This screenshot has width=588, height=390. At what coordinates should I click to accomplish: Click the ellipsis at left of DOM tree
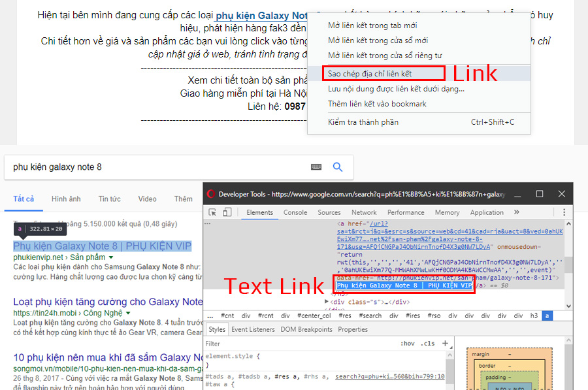pyautogui.click(x=207, y=223)
